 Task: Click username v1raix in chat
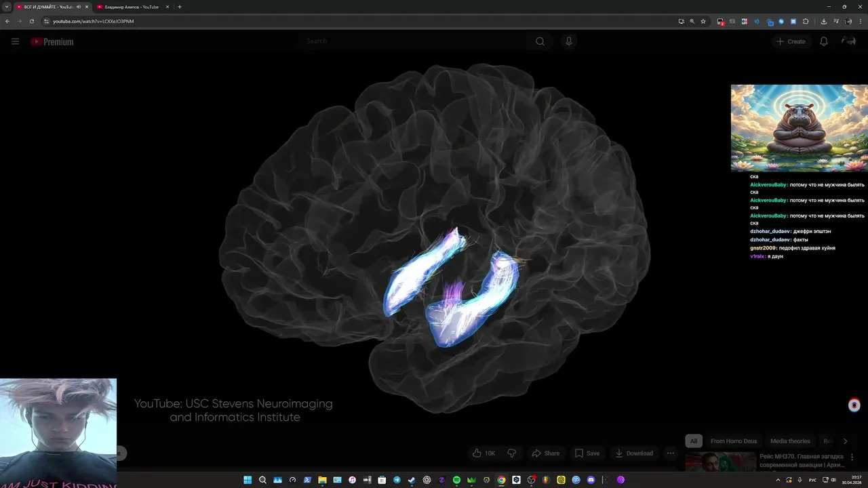tap(757, 256)
